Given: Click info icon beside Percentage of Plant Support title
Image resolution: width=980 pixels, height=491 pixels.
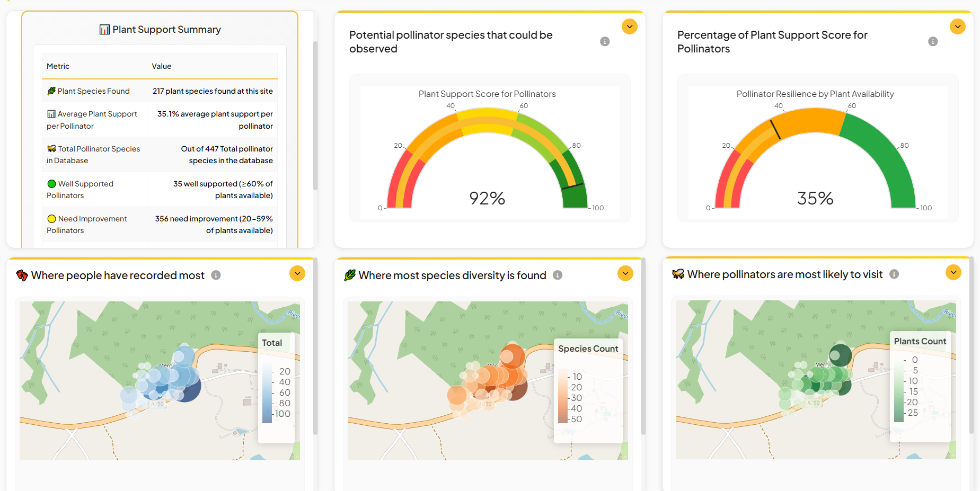Looking at the screenshot, I should click(x=933, y=41).
